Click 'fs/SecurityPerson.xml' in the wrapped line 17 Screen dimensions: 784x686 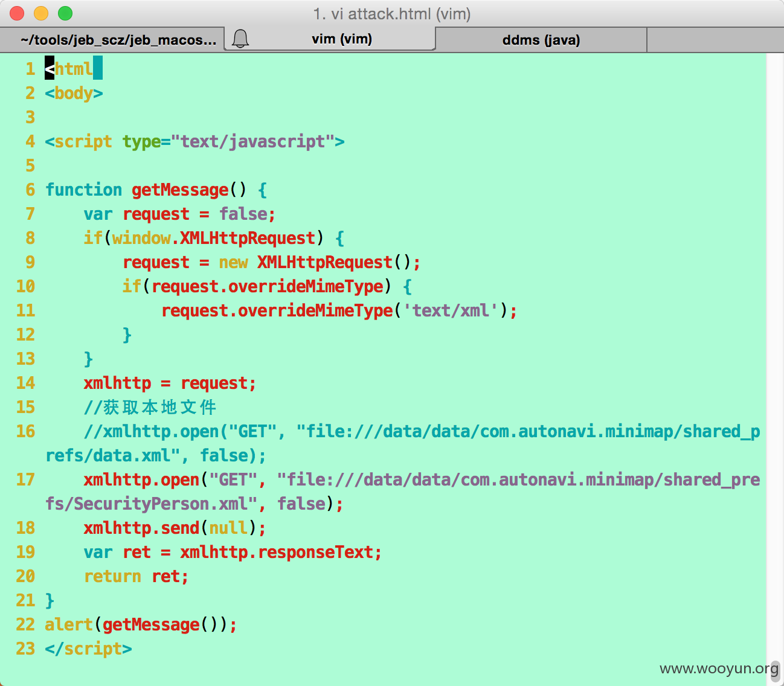tap(146, 504)
